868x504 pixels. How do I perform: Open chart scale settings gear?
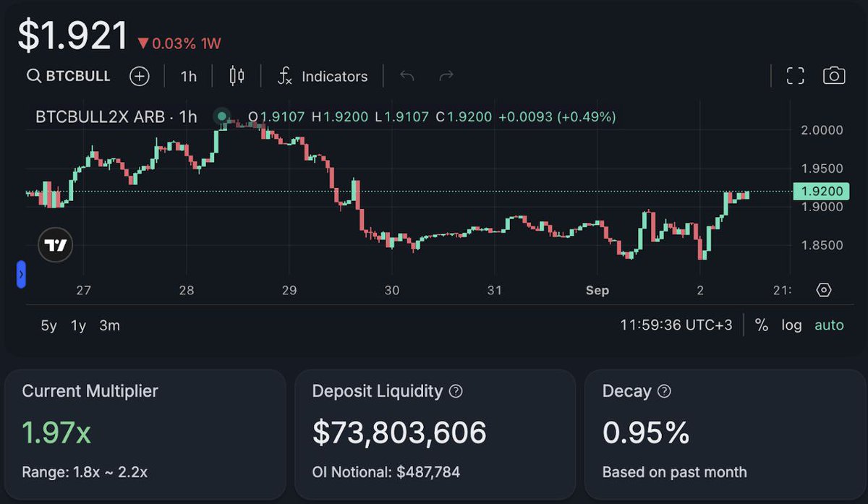(x=823, y=290)
